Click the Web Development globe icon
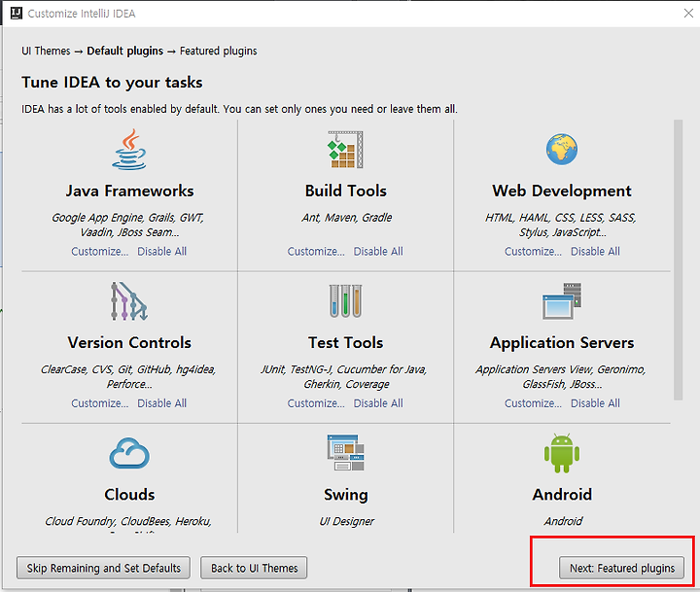 (x=562, y=149)
